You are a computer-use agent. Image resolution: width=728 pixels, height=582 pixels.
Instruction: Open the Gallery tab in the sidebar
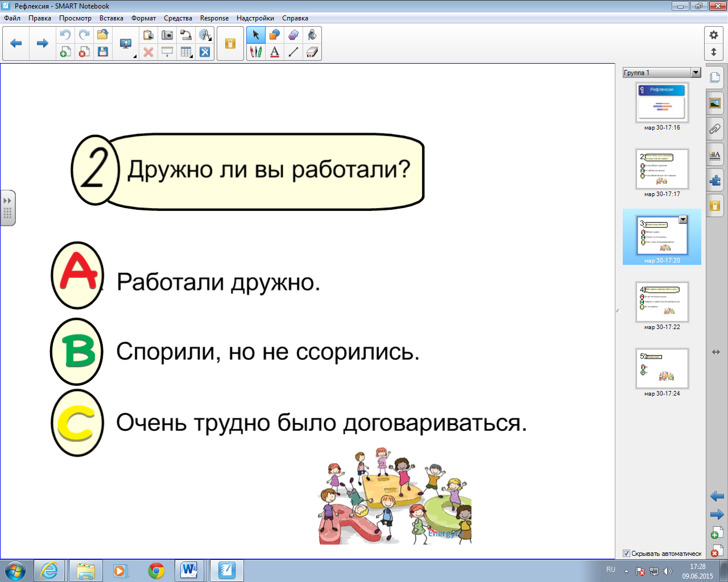click(715, 103)
